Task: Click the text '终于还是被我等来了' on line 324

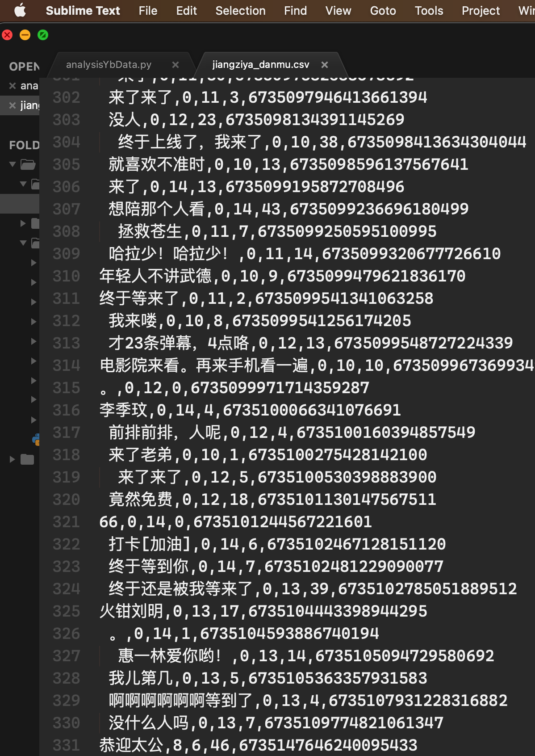Action: 181,589
